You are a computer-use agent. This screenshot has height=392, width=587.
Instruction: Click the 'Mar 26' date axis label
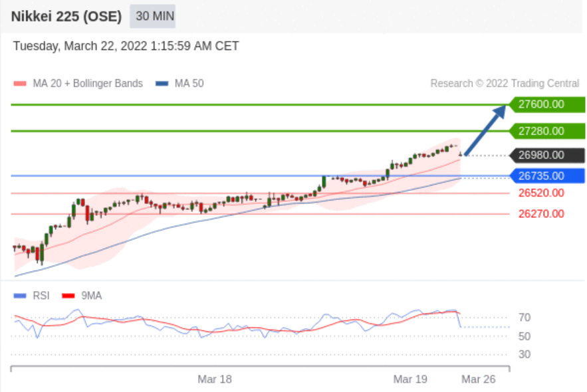(x=479, y=379)
